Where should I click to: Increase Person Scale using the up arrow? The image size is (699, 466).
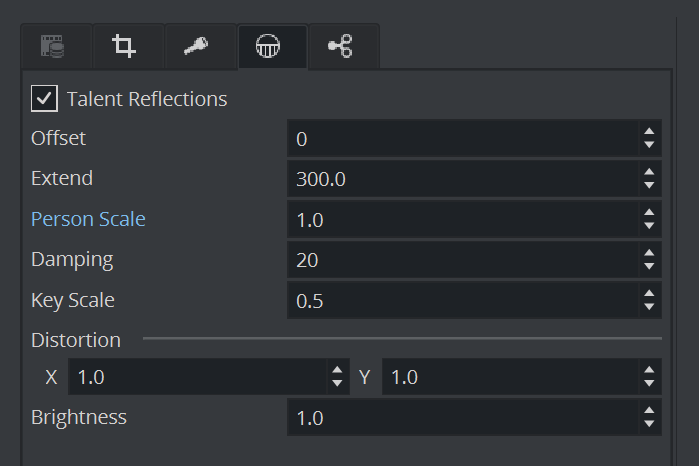(649, 212)
